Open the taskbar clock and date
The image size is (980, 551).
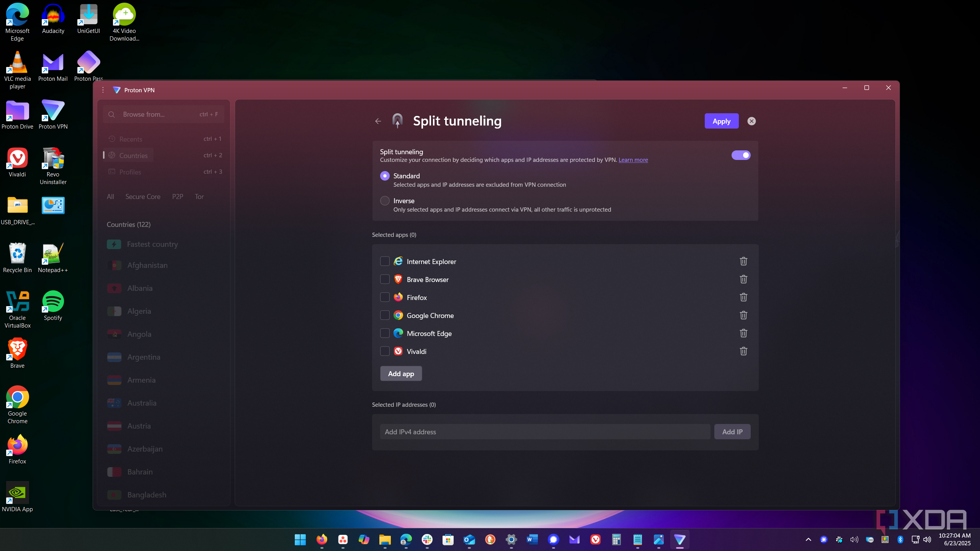(954, 540)
